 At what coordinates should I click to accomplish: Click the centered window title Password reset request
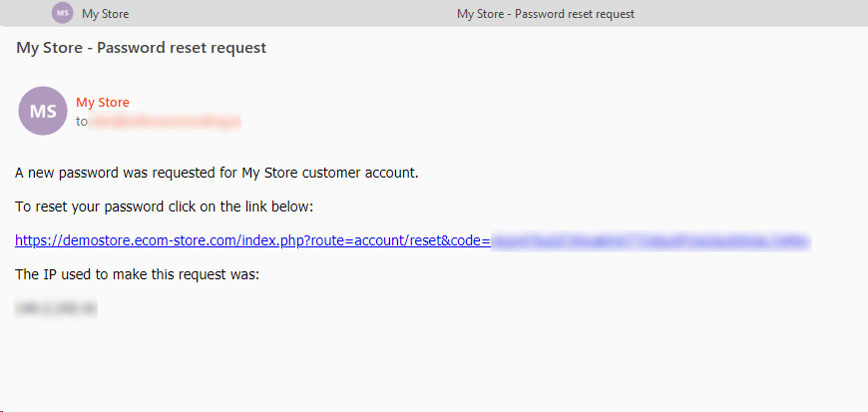[x=546, y=14]
